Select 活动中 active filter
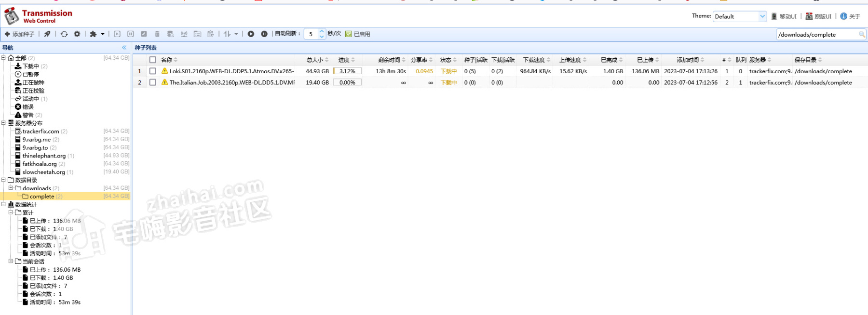Screen dimensions: 868x315 (31, 99)
